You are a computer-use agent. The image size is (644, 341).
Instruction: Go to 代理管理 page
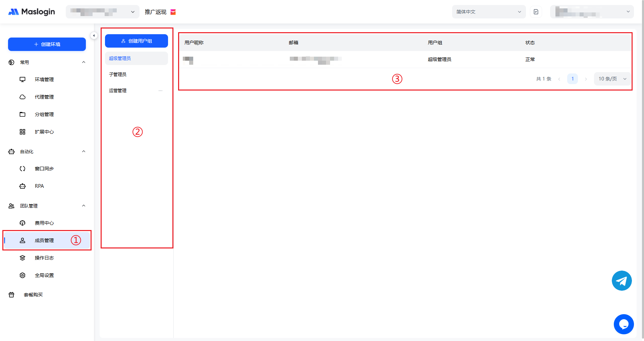tap(44, 97)
